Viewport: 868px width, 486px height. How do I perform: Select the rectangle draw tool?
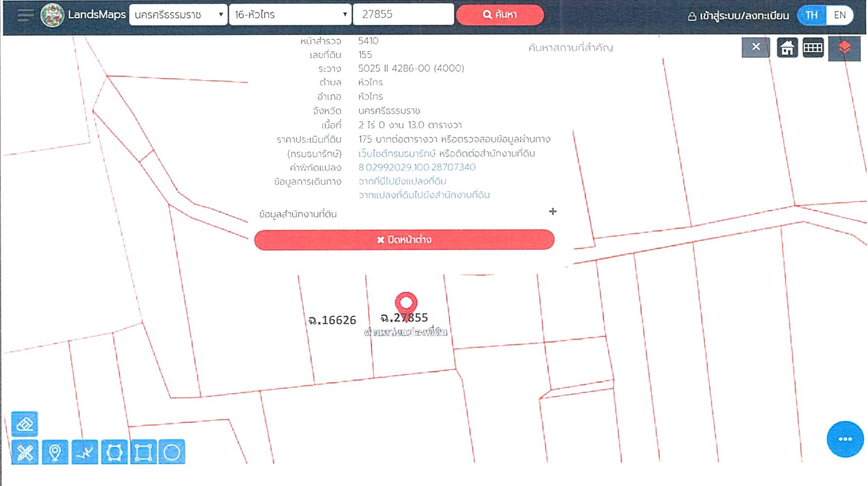pyautogui.click(x=143, y=452)
